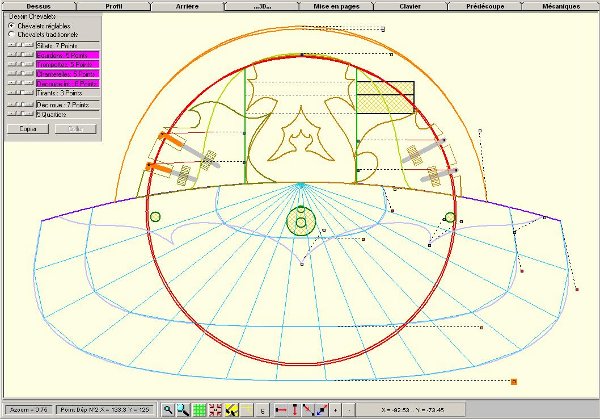600x419 pixels.
Task: Select the vertical red constraint arrow icon
Action: [295, 409]
